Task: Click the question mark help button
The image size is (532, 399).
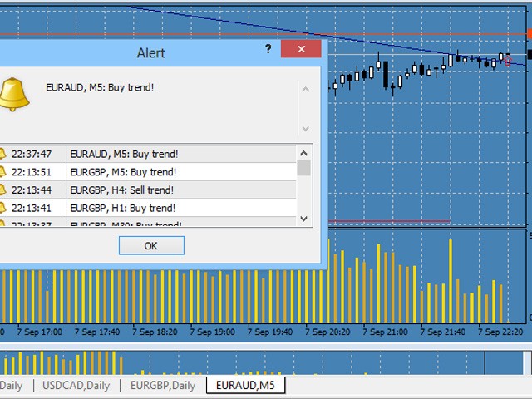Action: point(268,49)
